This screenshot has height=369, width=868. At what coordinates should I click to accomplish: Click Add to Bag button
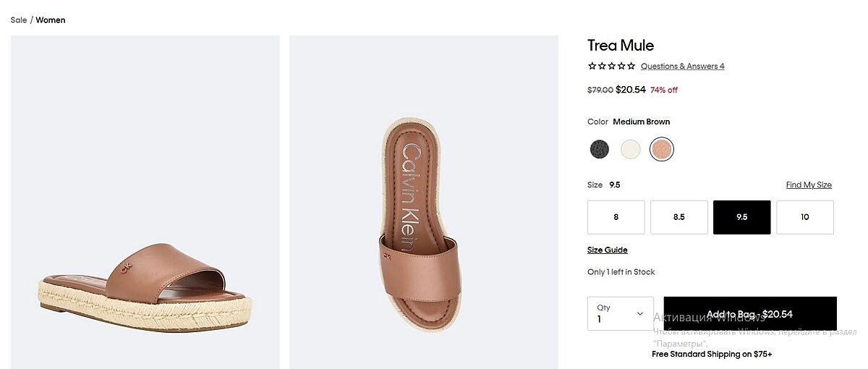pos(749,313)
